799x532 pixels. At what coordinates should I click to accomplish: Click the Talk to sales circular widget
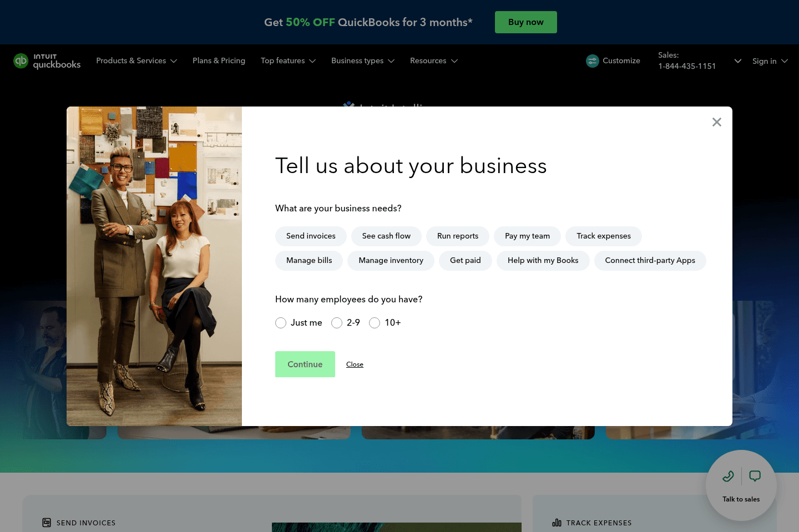point(741,486)
